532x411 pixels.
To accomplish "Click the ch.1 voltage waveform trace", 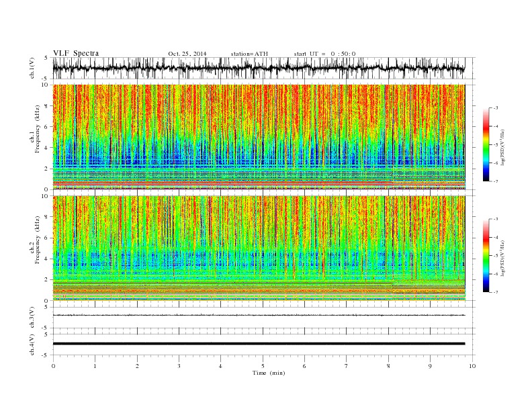I will pos(259,68).
